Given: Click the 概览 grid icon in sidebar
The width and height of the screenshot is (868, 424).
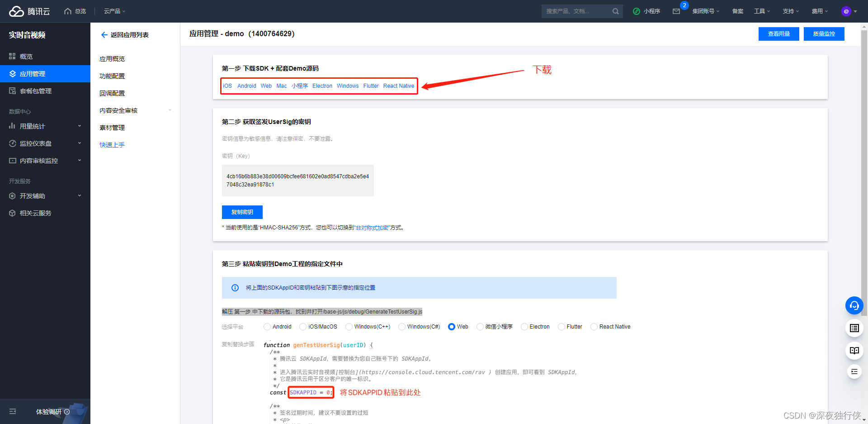Looking at the screenshot, I should point(12,57).
